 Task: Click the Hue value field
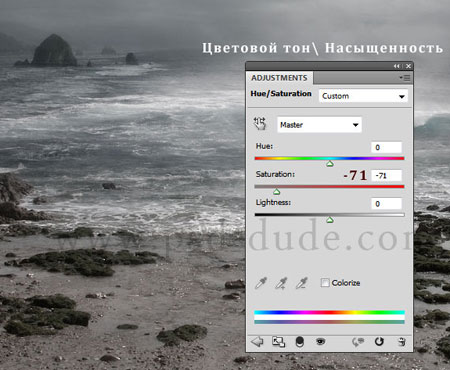386,147
